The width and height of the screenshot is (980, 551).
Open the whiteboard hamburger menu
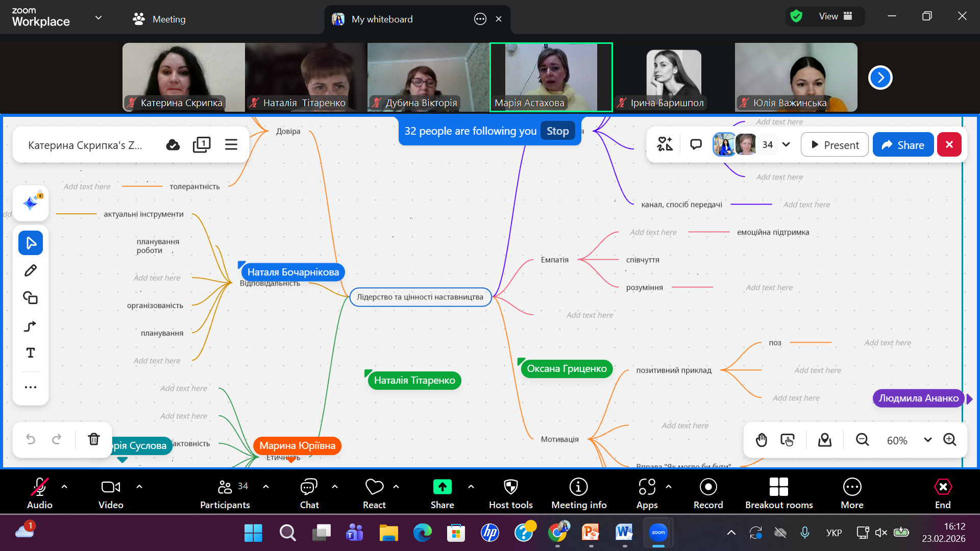[x=231, y=145]
